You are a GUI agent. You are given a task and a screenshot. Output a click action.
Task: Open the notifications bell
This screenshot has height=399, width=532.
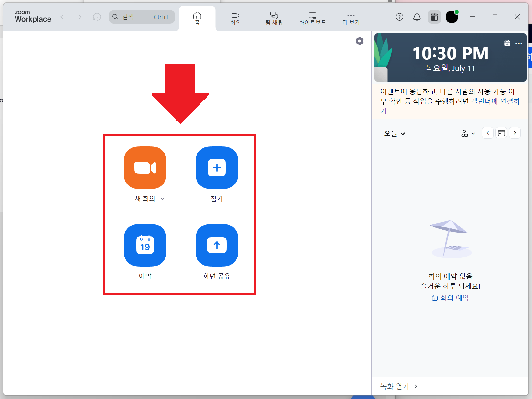(417, 17)
